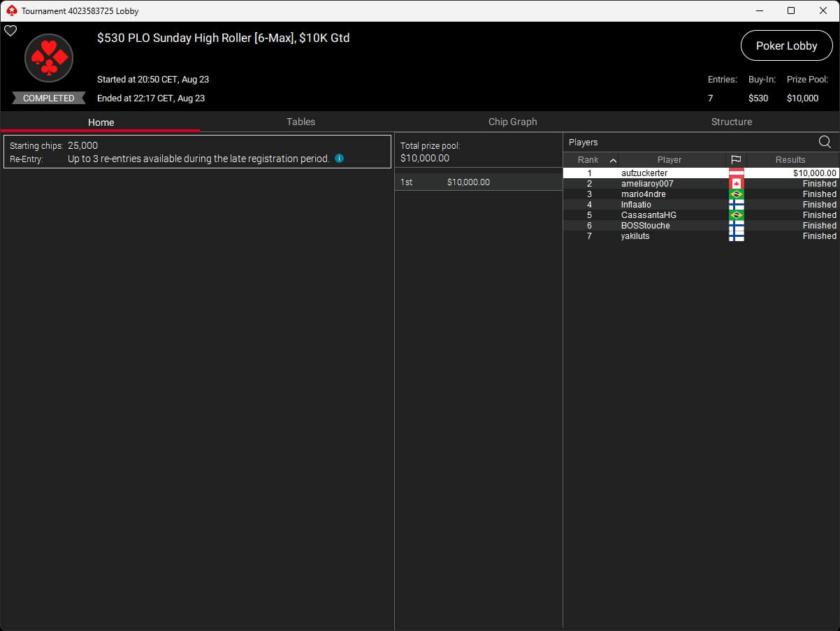Click the Entries value 7
Screen dimensions: 840x631
coord(711,98)
